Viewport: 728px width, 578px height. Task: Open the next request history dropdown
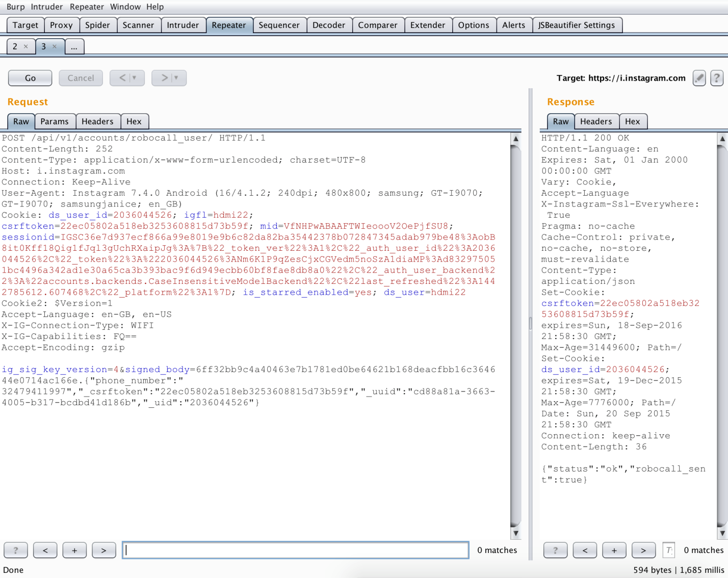(x=176, y=78)
